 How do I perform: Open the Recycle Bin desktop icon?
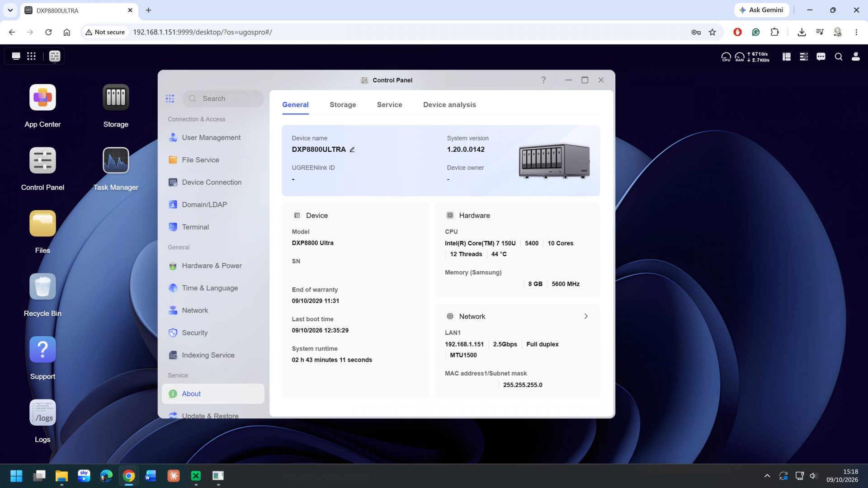(x=42, y=286)
